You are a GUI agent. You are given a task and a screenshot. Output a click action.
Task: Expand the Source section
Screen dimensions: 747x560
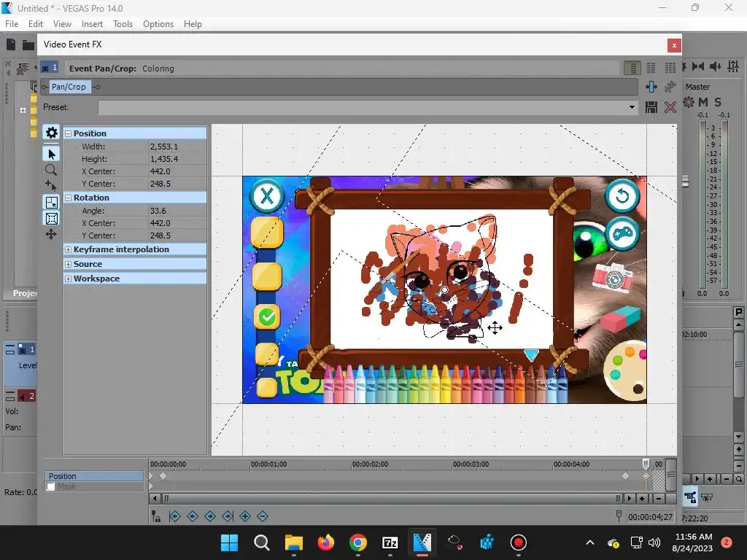coord(68,264)
